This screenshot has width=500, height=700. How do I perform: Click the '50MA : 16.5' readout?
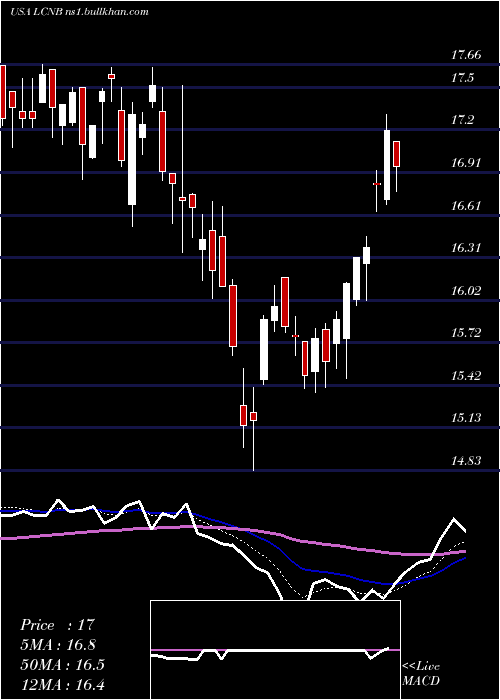[x=62, y=664]
